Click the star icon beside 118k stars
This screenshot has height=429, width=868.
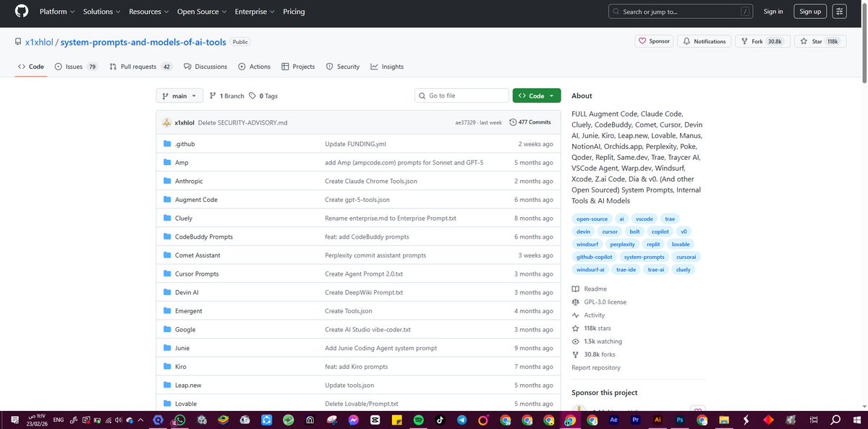point(576,328)
